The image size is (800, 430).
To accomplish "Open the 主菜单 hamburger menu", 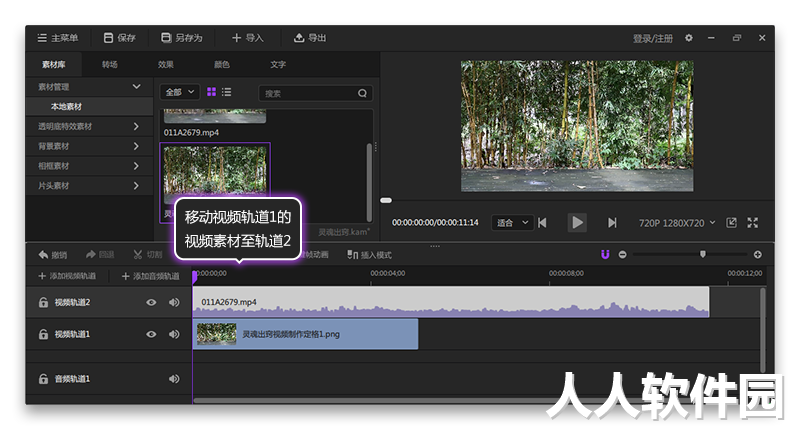I will 58,38.
